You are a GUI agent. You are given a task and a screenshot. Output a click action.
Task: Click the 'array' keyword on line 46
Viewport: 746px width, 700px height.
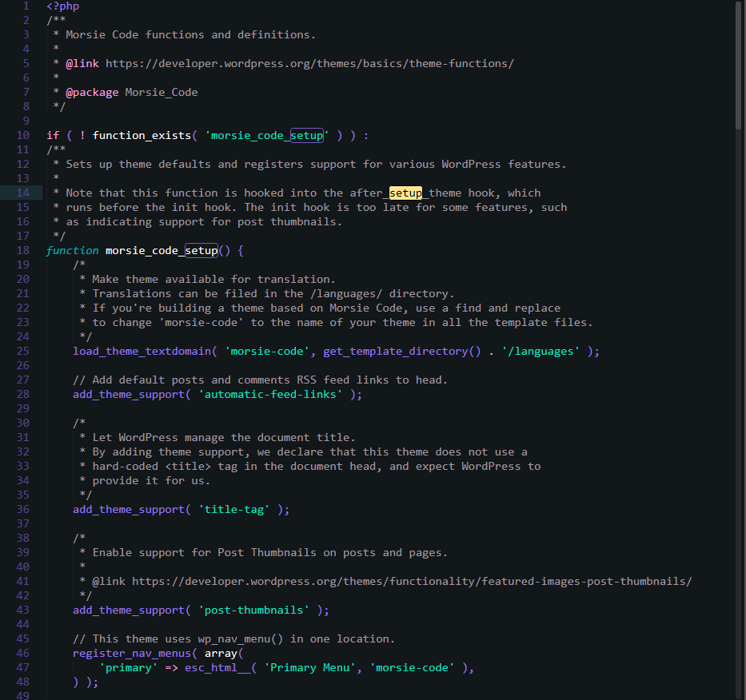click(x=221, y=654)
